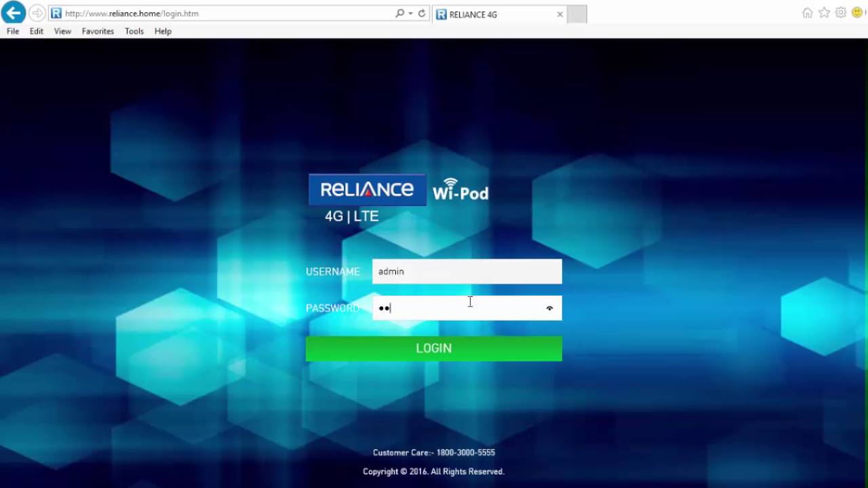Open the Help menu

coord(163,31)
